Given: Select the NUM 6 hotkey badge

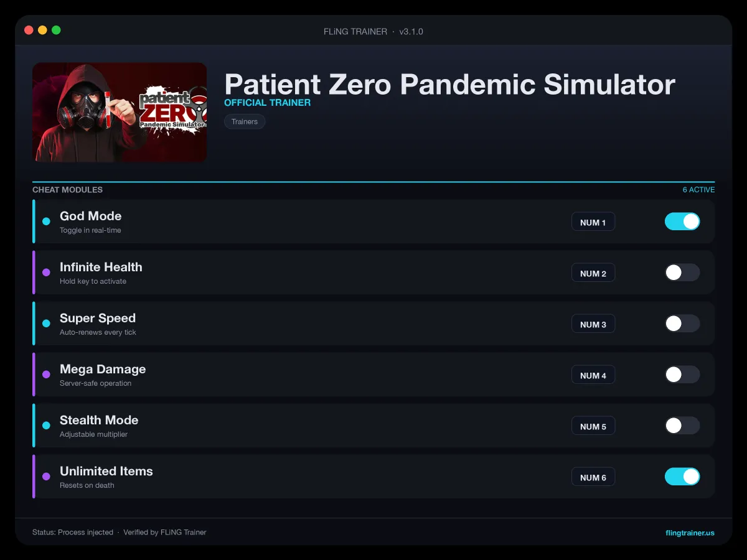Looking at the screenshot, I should pos(593,477).
